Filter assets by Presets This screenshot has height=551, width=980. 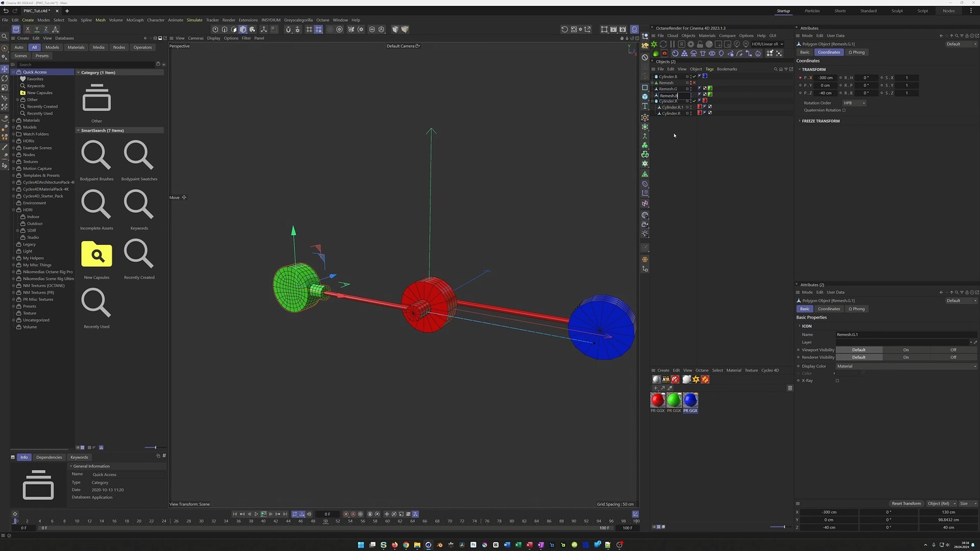pyautogui.click(x=42, y=55)
